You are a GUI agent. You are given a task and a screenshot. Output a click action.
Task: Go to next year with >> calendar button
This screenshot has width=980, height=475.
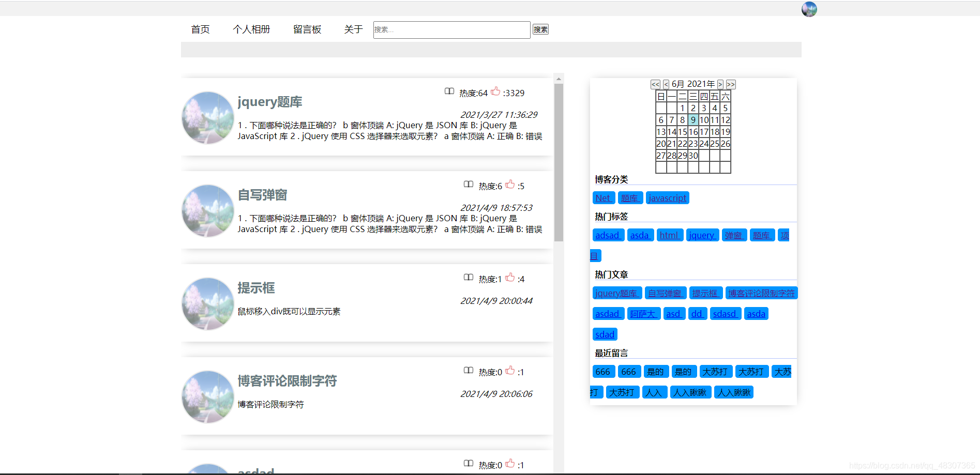(730, 84)
